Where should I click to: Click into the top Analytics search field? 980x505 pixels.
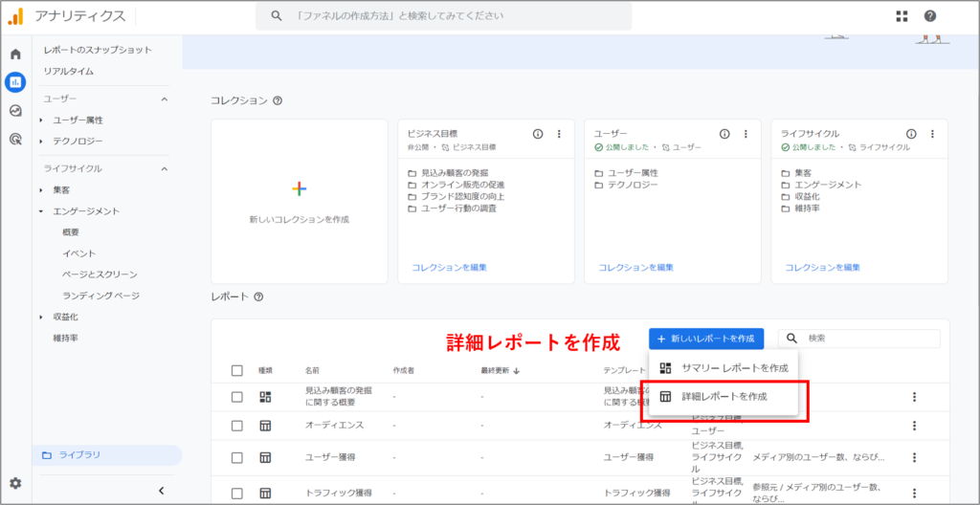[x=444, y=16]
